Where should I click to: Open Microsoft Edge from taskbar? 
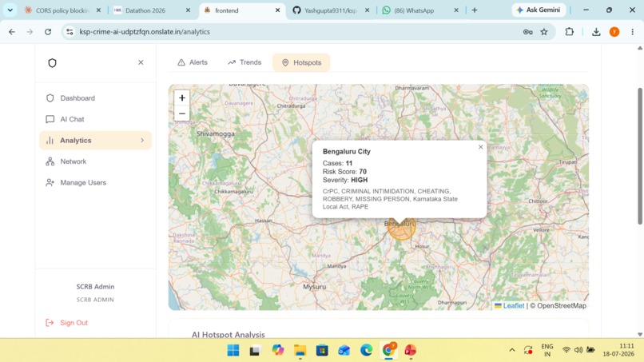point(367,350)
